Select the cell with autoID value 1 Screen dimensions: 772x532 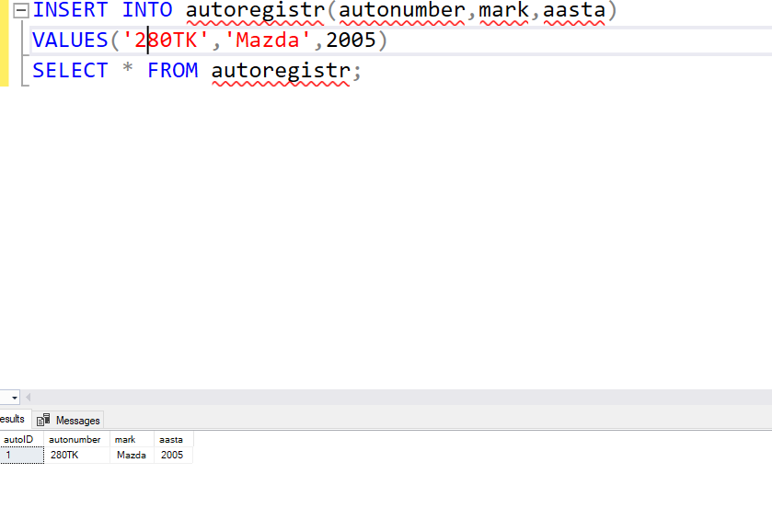click(22, 456)
